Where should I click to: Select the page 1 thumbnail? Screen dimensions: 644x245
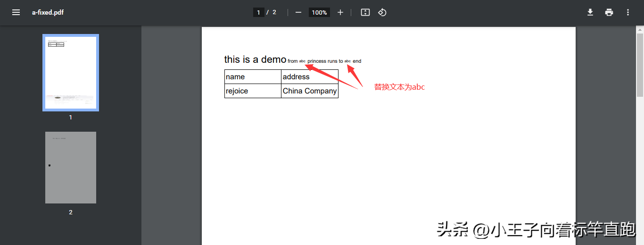(71, 73)
